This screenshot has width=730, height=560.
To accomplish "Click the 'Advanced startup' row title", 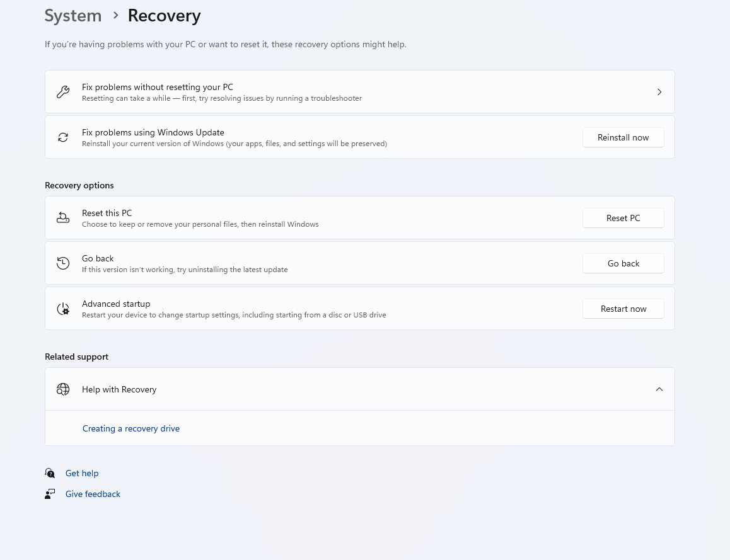I will pos(116,304).
